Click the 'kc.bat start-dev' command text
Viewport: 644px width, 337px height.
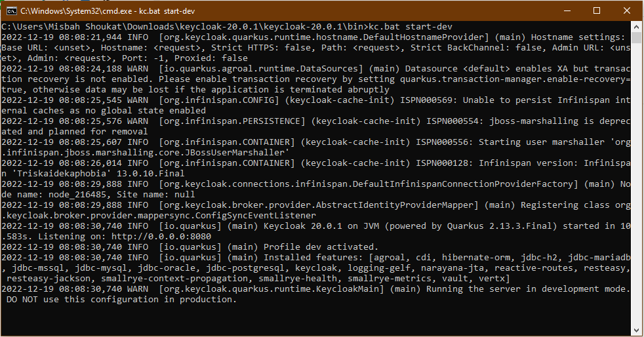pyautogui.click(x=411, y=27)
